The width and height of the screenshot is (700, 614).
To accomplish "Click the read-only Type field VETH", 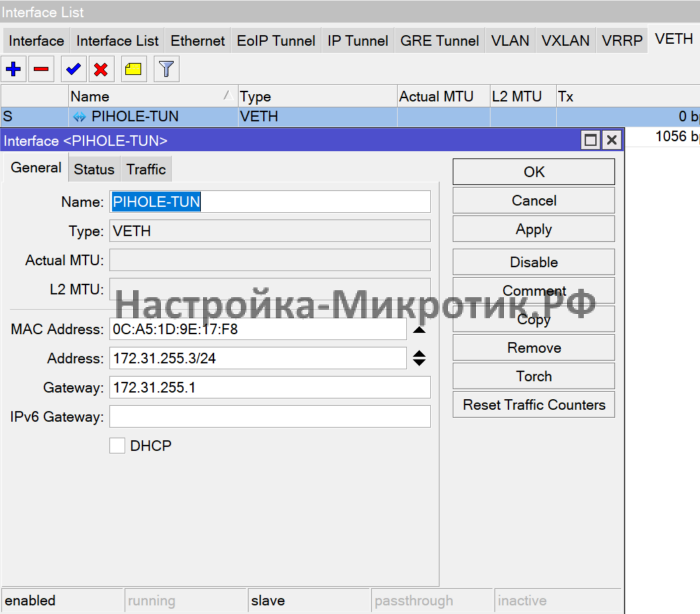I will click(270, 231).
